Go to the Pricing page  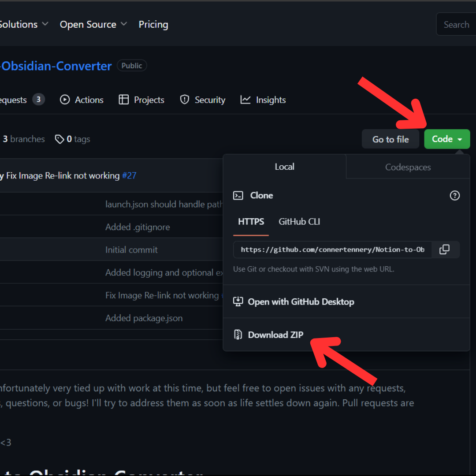click(x=153, y=24)
